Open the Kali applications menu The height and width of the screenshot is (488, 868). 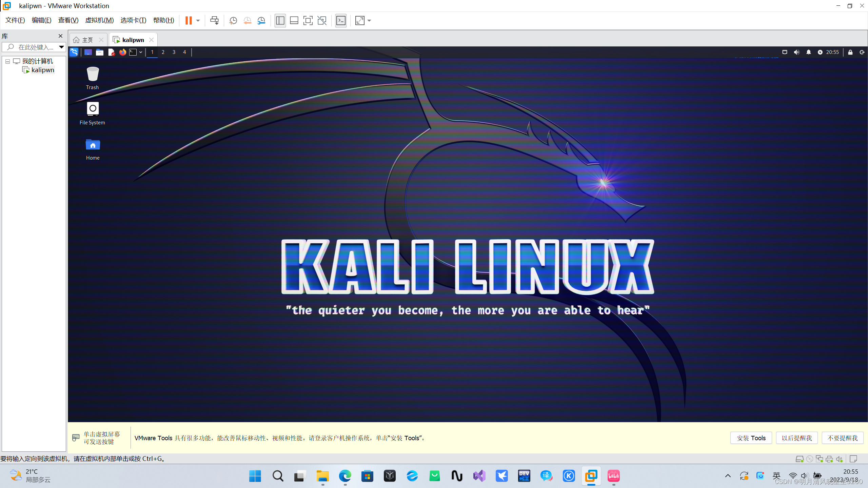pyautogui.click(x=74, y=52)
